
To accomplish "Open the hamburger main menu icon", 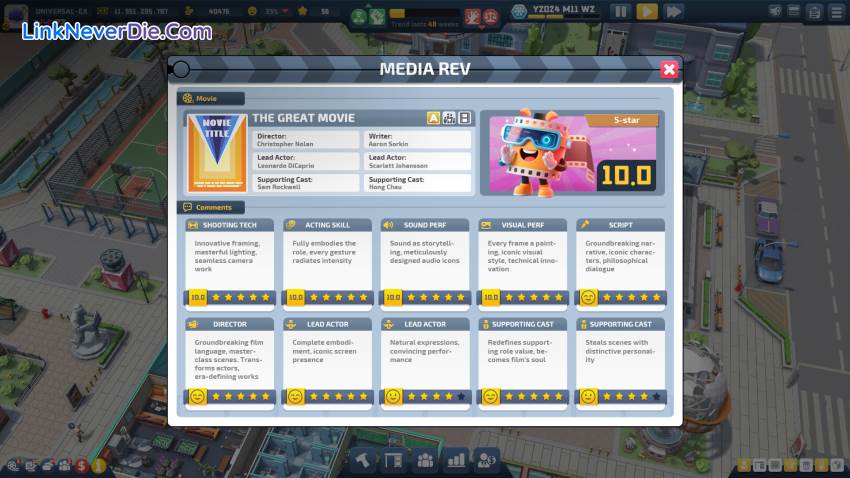I will tap(837, 12).
